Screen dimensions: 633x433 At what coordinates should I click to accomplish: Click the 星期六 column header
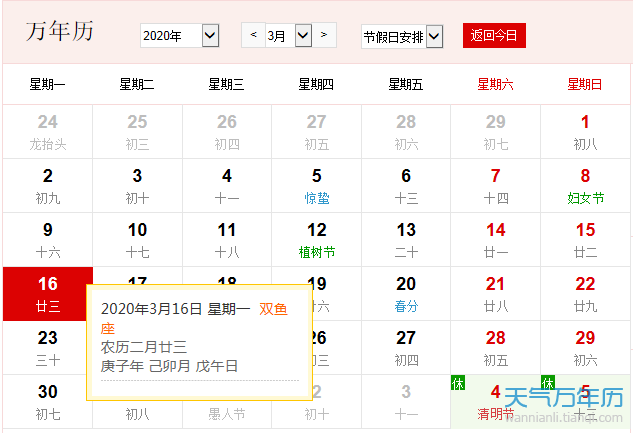(x=495, y=84)
